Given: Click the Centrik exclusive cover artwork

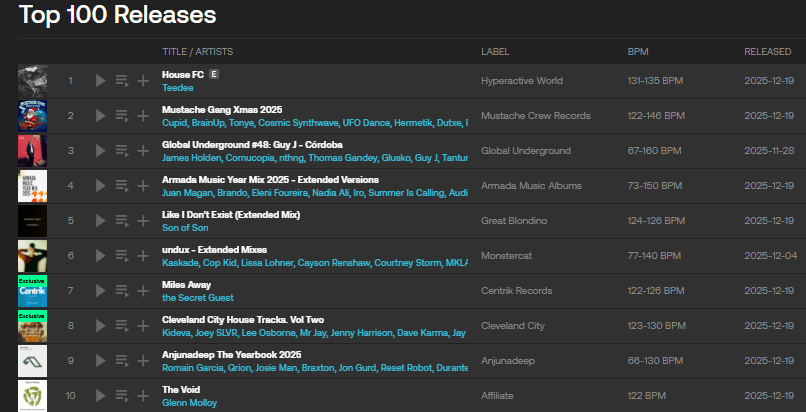Looking at the screenshot, I should [x=32, y=291].
